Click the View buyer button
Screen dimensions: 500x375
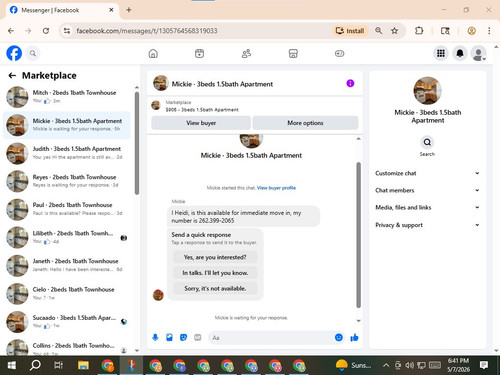coord(201,123)
